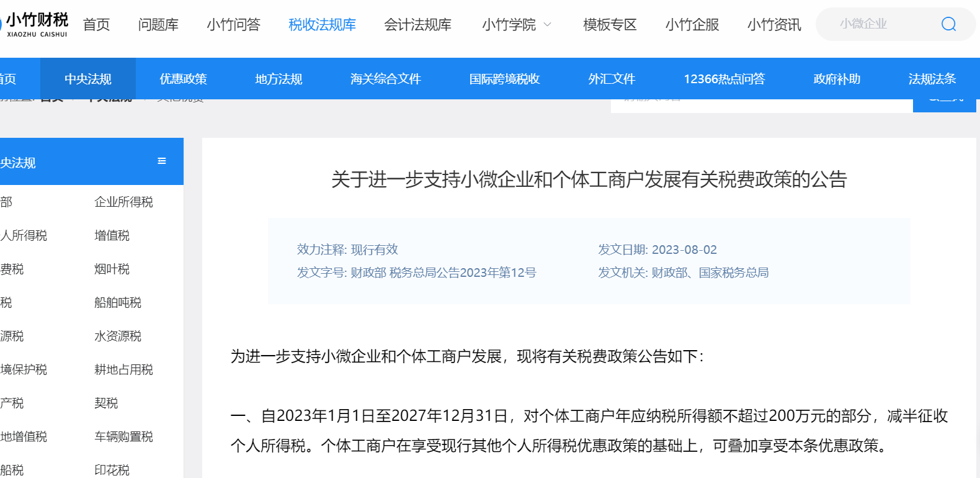The height and width of the screenshot is (478, 980).
Task: Open the 企业所得税 sidebar category
Action: (x=123, y=202)
